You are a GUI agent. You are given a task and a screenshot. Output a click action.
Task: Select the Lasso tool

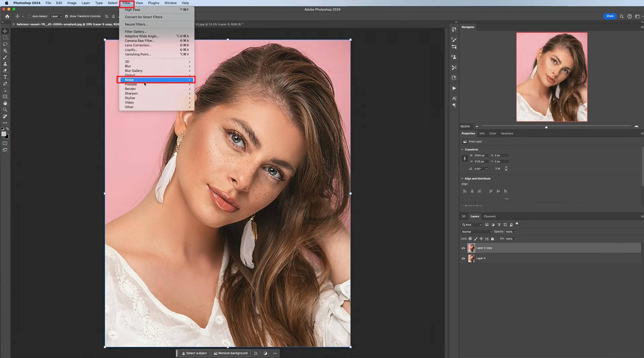(x=5, y=44)
